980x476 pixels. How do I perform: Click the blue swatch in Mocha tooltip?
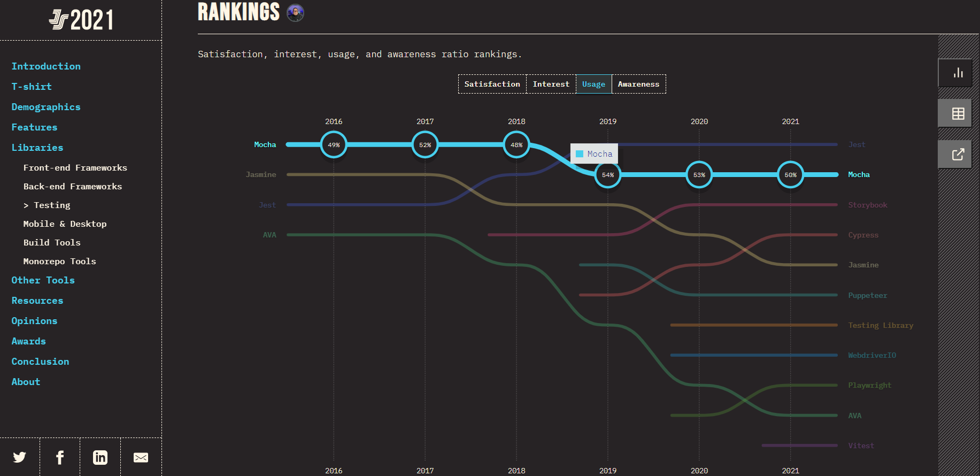coord(580,154)
